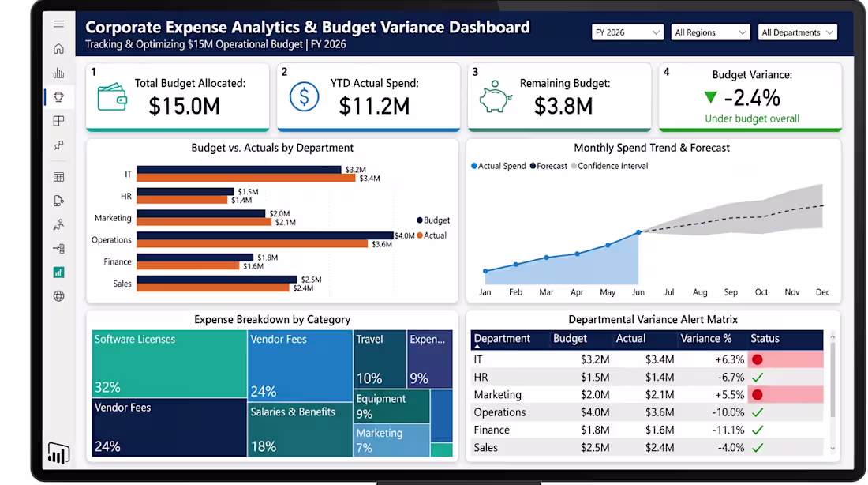Click the scroll document sidebar icon
868x485 pixels.
click(x=58, y=201)
